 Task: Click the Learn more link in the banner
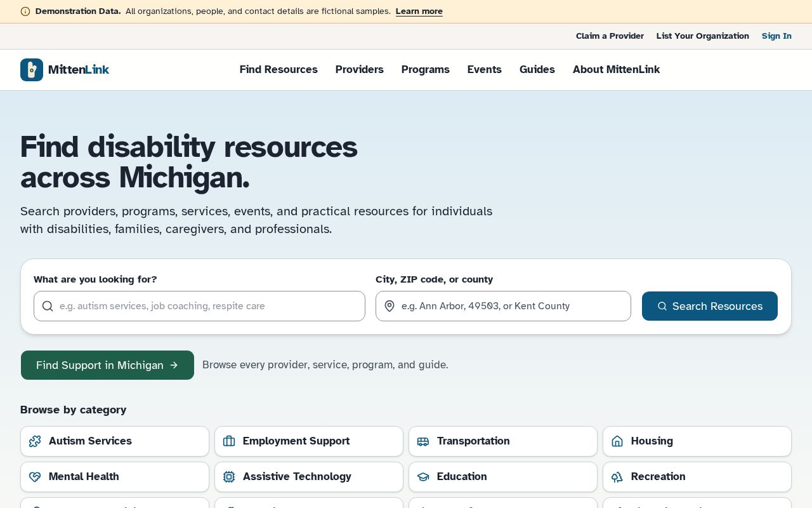[419, 11]
